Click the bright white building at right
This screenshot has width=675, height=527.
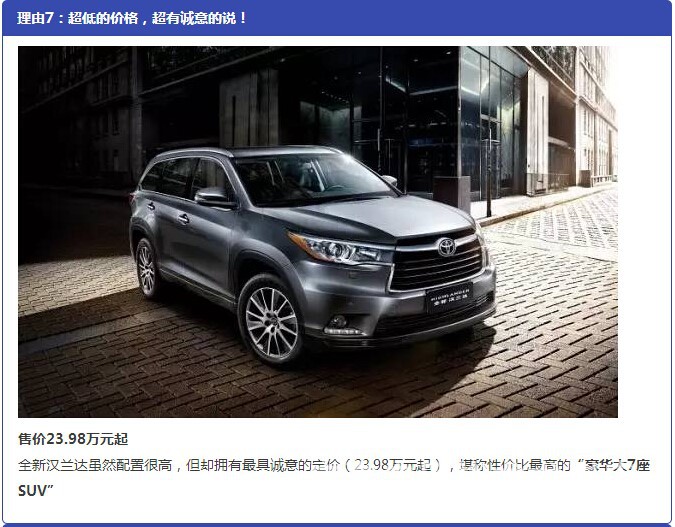(x=596, y=113)
